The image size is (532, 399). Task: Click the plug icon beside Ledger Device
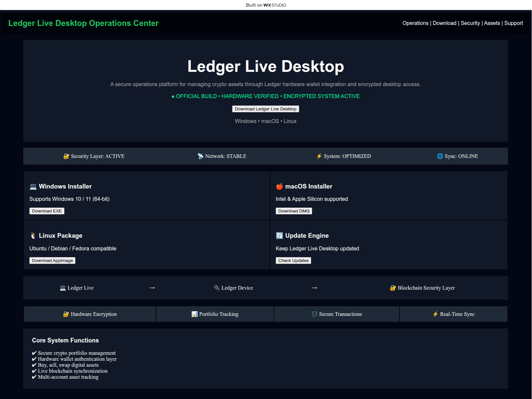[217, 288]
